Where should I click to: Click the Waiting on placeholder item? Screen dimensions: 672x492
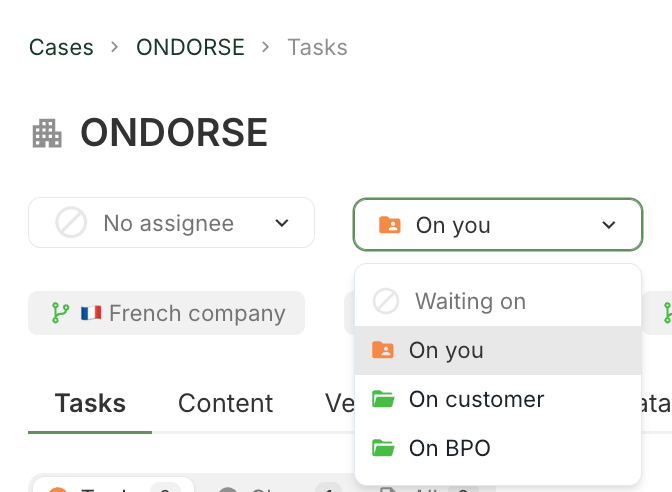[470, 301]
